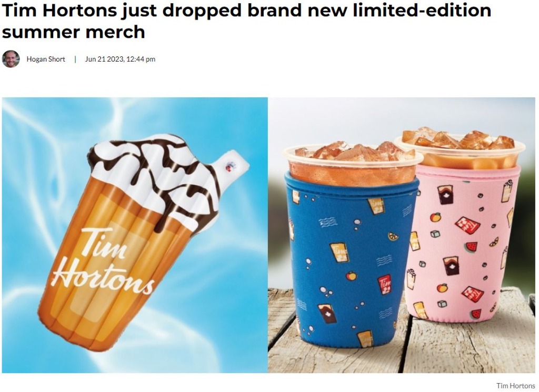Click the red Tim cup icon on blue sleeve
The height and width of the screenshot is (392, 539).
coord(384,285)
